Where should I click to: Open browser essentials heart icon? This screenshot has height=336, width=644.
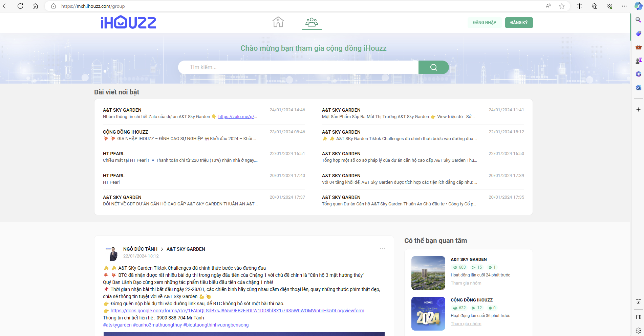tap(609, 6)
